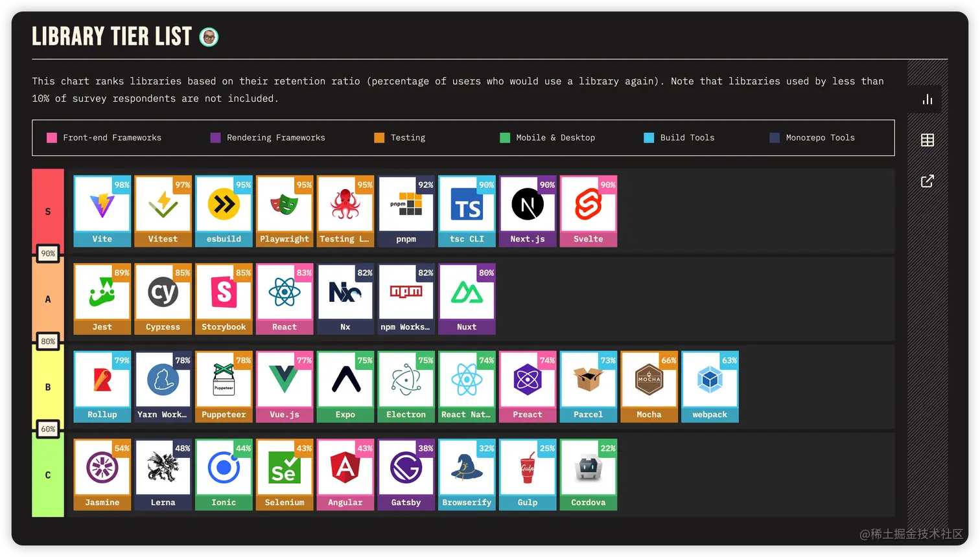Open the Rollup library card

[102, 387]
